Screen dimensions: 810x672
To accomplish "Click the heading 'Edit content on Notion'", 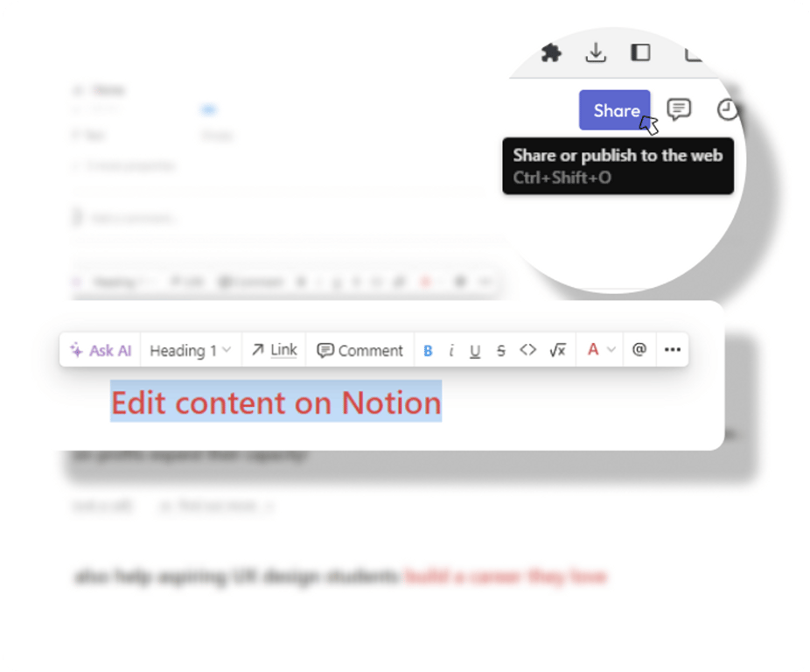I will tap(276, 402).
